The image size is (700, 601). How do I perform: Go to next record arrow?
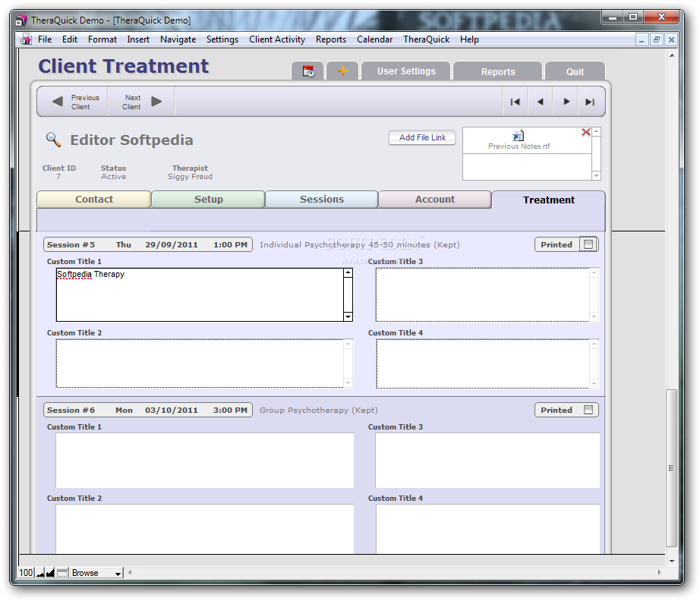[x=566, y=102]
